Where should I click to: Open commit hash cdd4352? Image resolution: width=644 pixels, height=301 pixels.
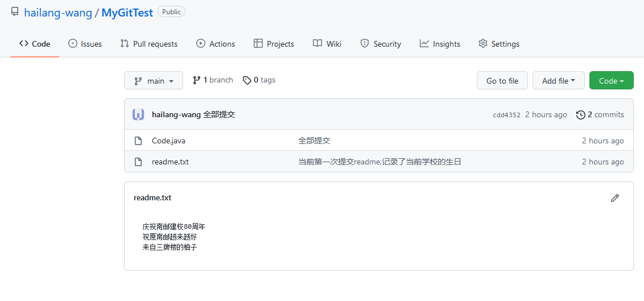point(506,115)
